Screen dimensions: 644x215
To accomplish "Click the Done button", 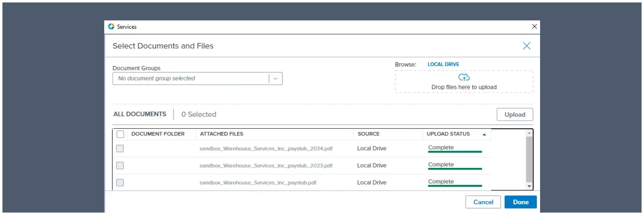I will coord(520,202).
